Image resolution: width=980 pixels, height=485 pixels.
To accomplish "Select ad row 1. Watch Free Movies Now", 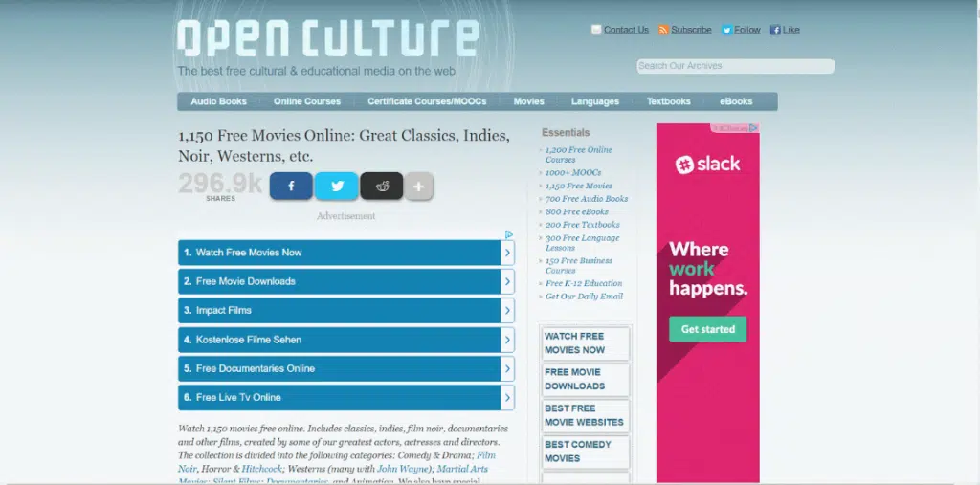I will [x=345, y=253].
